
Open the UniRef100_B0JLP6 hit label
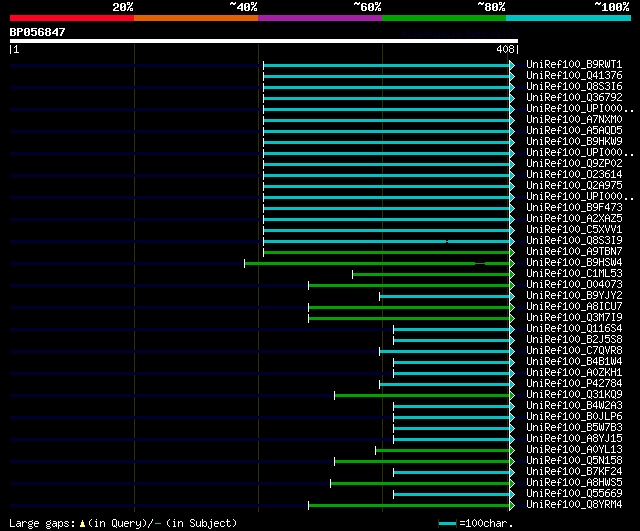click(574, 417)
